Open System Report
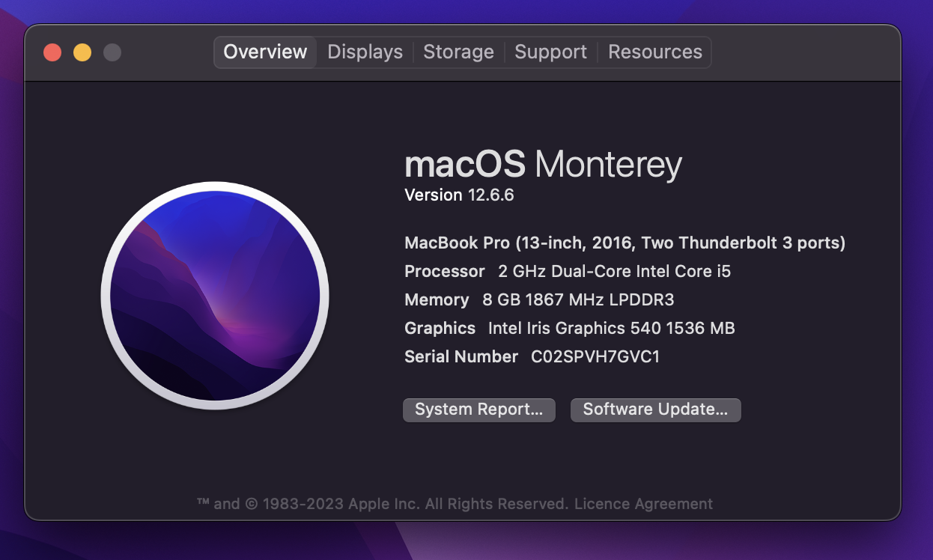The image size is (933, 560). point(479,410)
